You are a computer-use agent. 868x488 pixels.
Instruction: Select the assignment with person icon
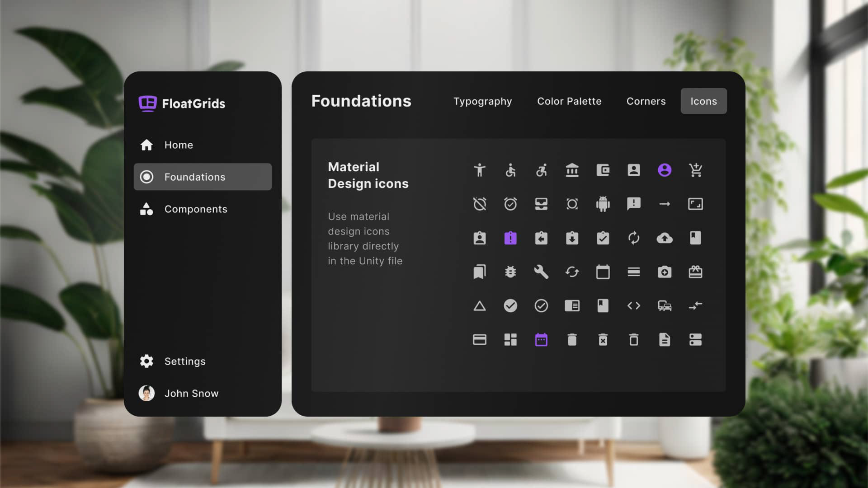pyautogui.click(x=480, y=238)
